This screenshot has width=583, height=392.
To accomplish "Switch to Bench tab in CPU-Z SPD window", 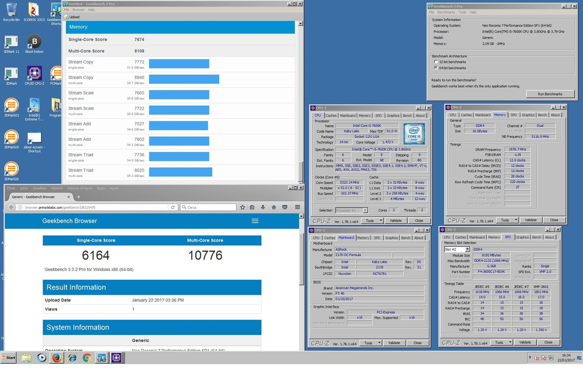I will coord(536,237).
